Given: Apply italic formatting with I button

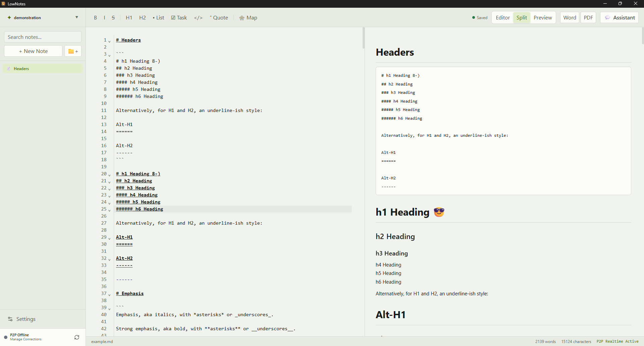Looking at the screenshot, I should pyautogui.click(x=105, y=18).
